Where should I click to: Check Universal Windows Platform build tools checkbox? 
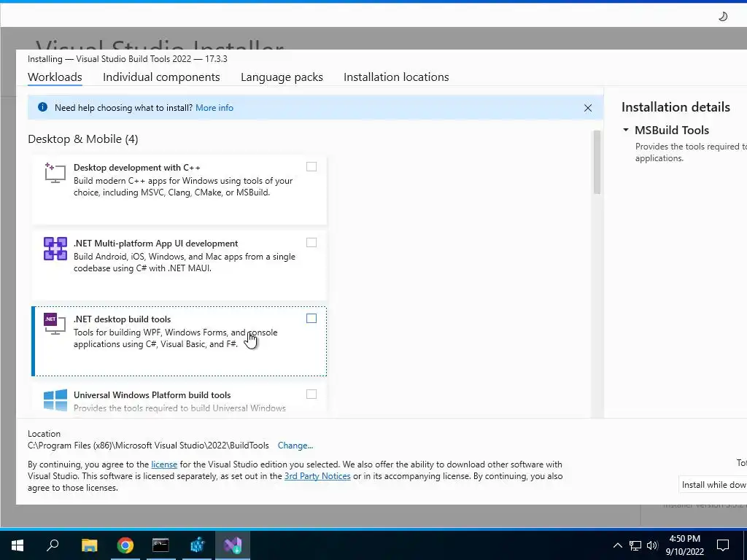coord(311,394)
